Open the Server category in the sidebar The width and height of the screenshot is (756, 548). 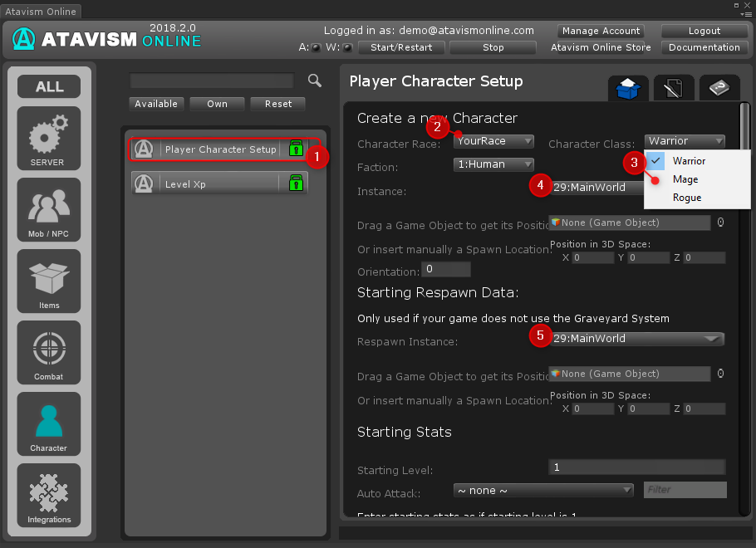[x=49, y=137]
